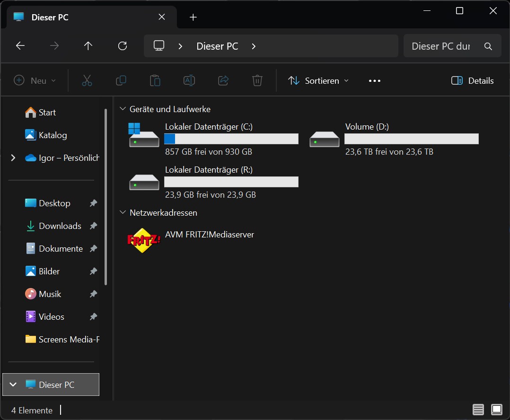510x420 pixels.
Task: Toggle the Details pane
Action: [472, 81]
